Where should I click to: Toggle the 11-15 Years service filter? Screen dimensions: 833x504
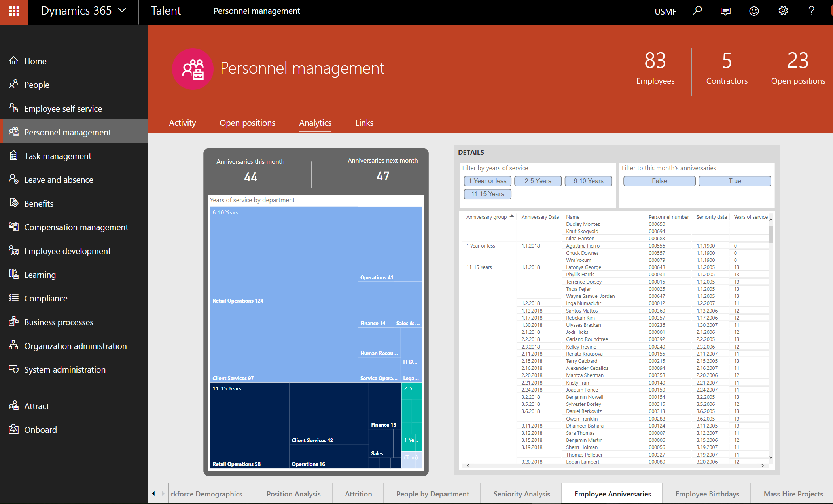pyautogui.click(x=487, y=194)
